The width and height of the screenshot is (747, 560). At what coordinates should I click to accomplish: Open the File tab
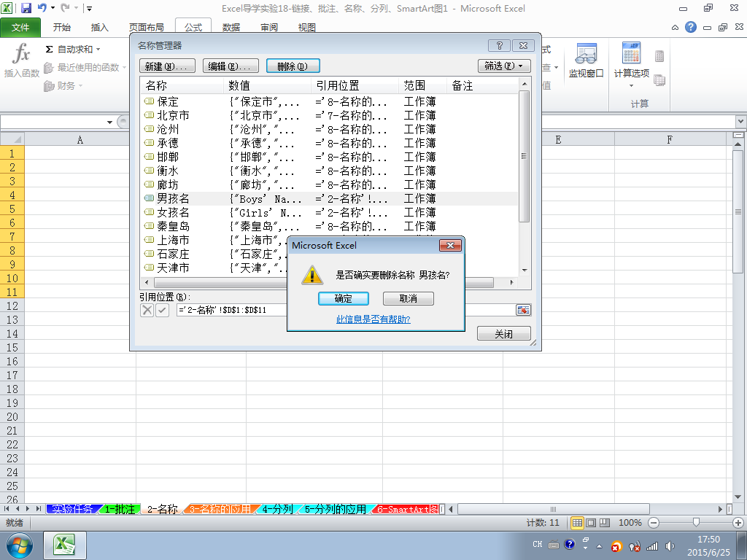click(x=20, y=28)
